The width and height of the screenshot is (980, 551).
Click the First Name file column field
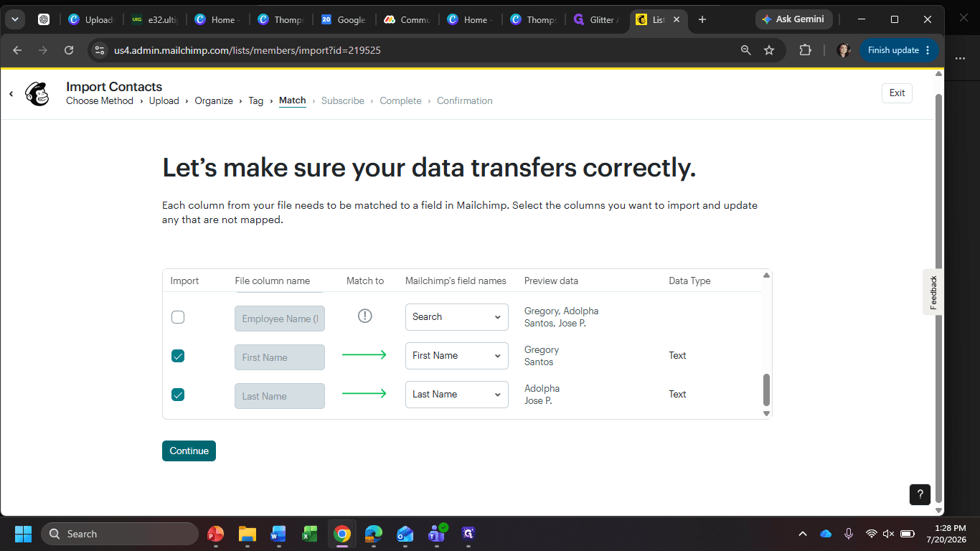coord(280,357)
